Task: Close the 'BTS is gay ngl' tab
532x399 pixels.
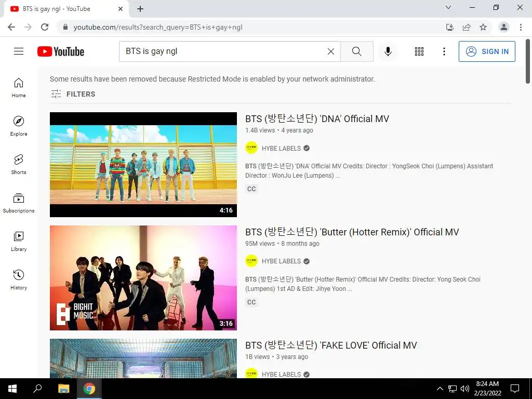Action: 121,9
